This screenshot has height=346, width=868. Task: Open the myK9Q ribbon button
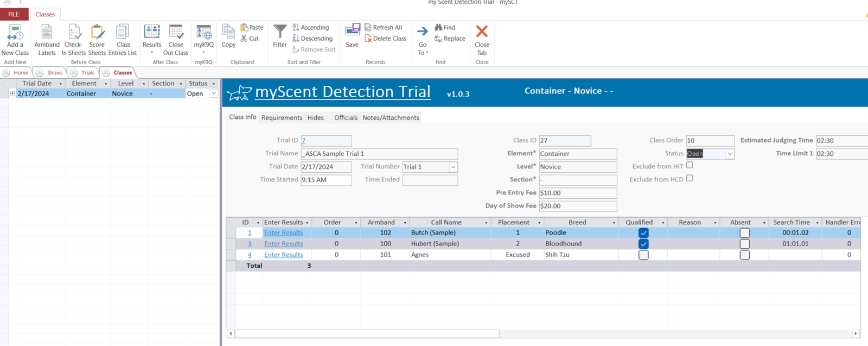pos(204,40)
